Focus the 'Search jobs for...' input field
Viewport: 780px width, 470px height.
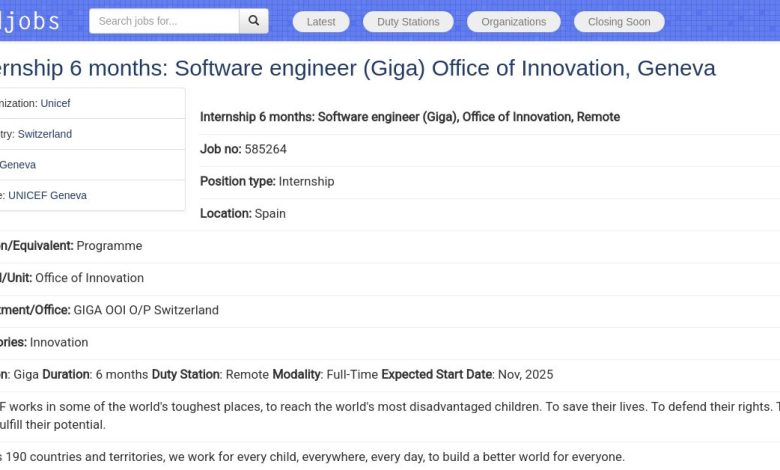[x=164, y=21]
